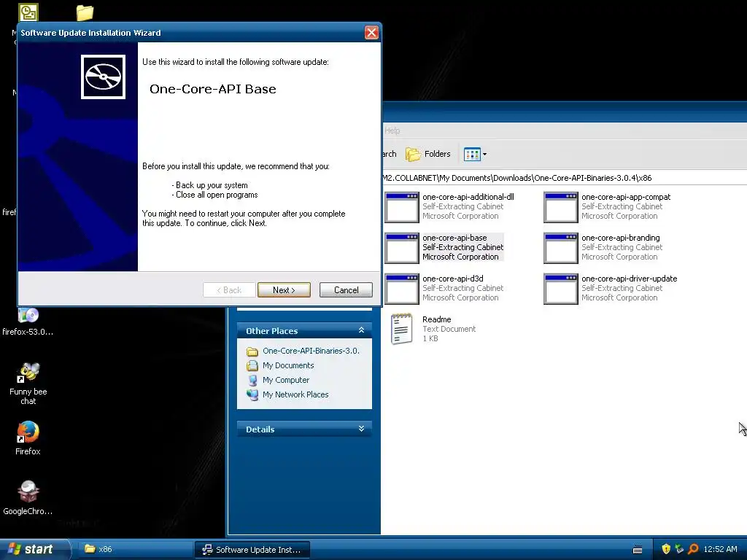Viewport: 747px width, 560px height.
Task: Close the Software Update Installation Wizard
Action: click(x=371, y=32)
